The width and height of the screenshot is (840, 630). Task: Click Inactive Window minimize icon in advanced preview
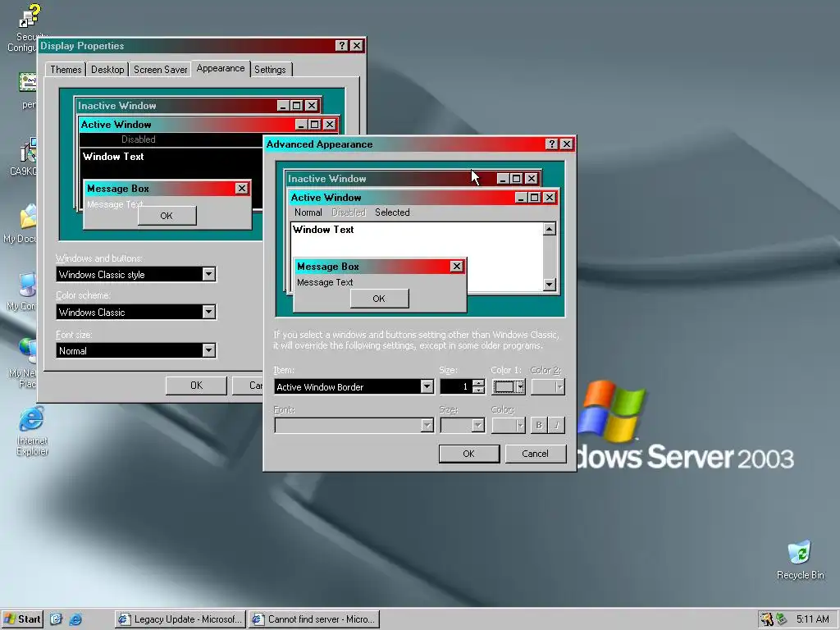[x=503, y=179]
